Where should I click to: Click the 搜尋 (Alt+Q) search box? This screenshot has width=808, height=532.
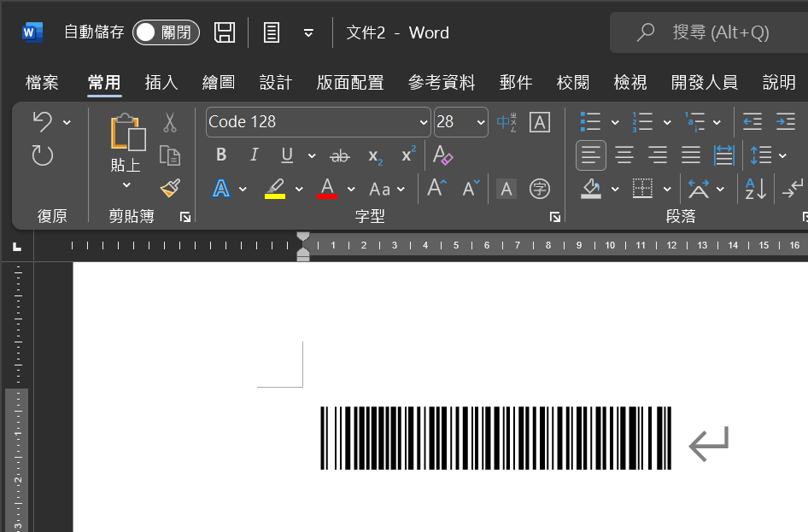tap(709, 32)
